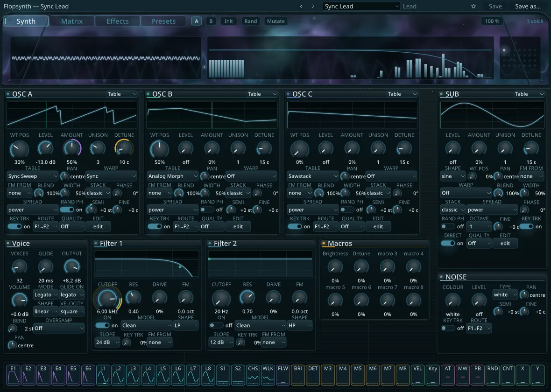Open NOISE white type dropdown
Image resolution: width=551 pixels, height=392 pixels.
pos(505,295)
